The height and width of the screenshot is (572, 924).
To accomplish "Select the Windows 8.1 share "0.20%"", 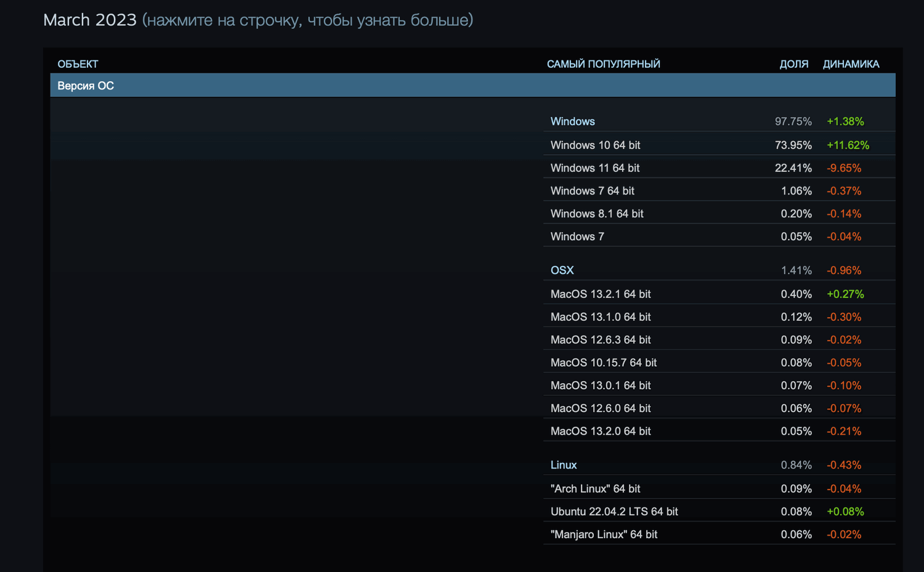I will click(796, 214).
